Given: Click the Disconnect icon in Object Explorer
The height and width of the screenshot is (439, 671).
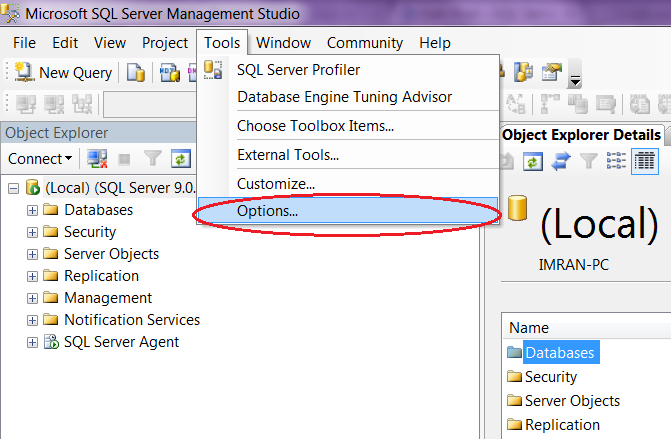Looking at the screenshot, I should tap(98, 159).
